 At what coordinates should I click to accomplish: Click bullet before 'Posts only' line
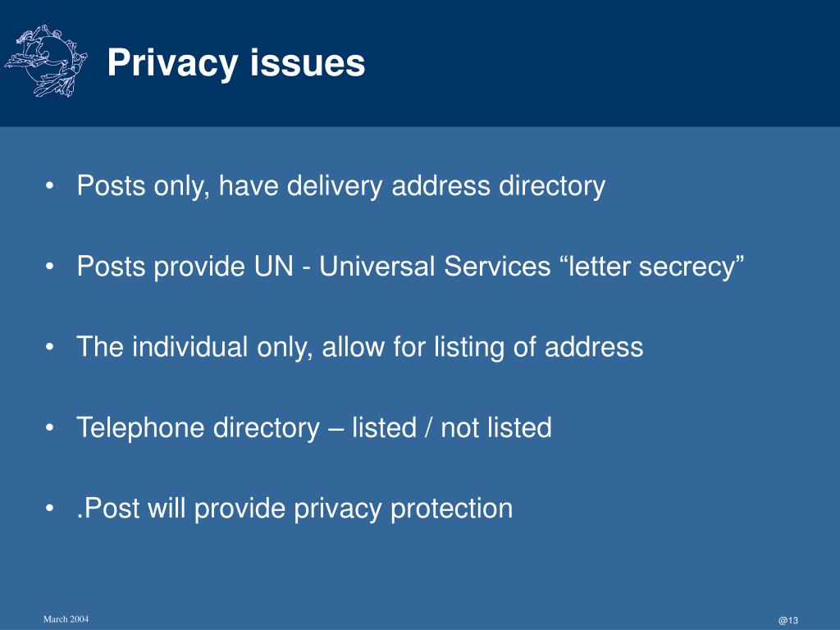pyautogui.click(x=50, y=186)
